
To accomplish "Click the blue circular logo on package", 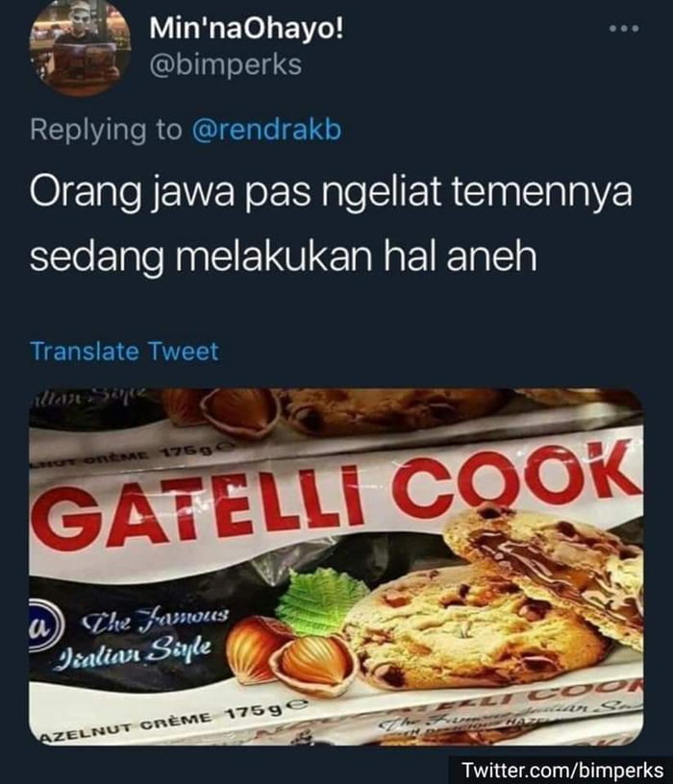I will tap(44, 626).
